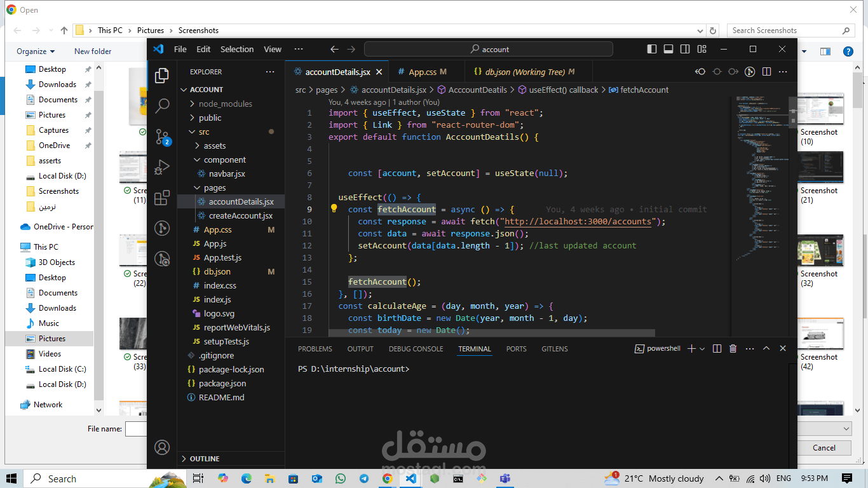Click the lightbulb code action icon
Viewport: 868px width, 488px height.
(334, 209)
